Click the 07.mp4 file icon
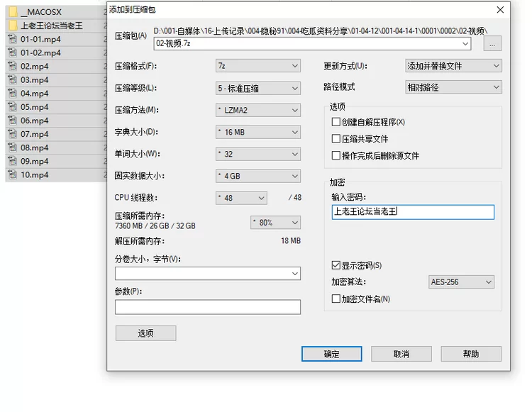This screenshot has height=412, width=532. (13, 134)
